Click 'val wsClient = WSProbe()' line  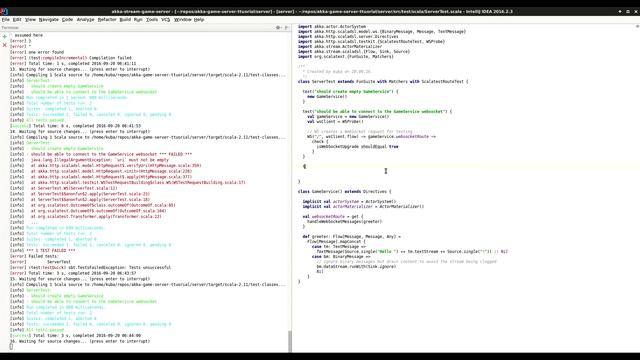335,121
